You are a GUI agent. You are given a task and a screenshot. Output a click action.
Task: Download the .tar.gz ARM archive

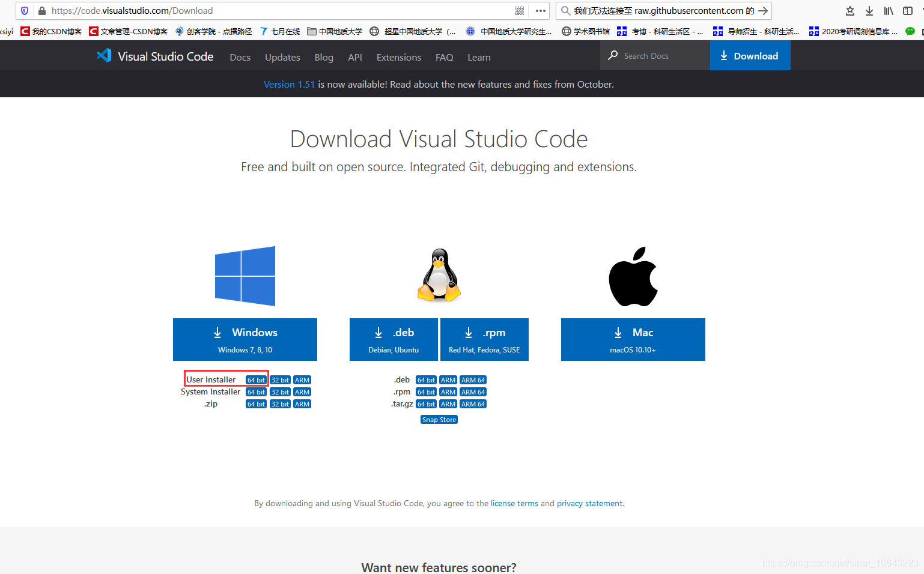click(x=448, y=404)
